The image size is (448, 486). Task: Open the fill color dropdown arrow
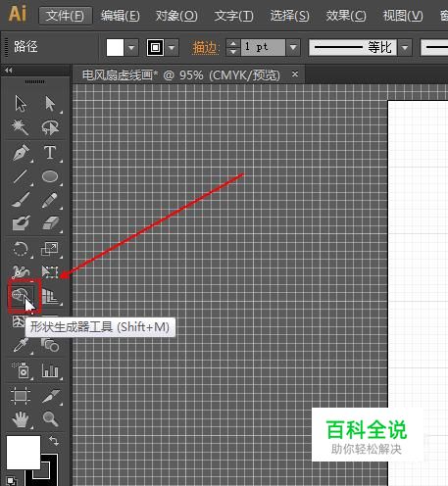(x=131, y=48)
